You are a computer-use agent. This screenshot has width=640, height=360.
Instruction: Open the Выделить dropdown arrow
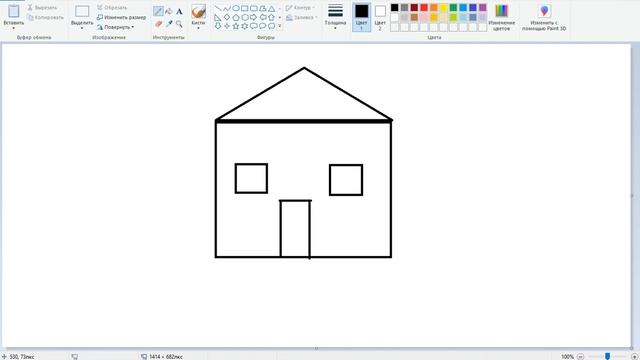[x=82, y=28]
